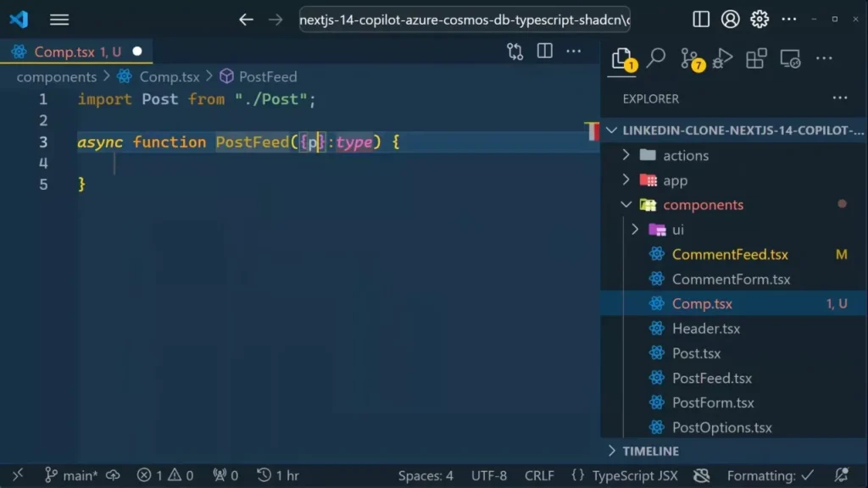Open the split editor icon
Viewport: 868px width, 488px height.
pos(543,51)
